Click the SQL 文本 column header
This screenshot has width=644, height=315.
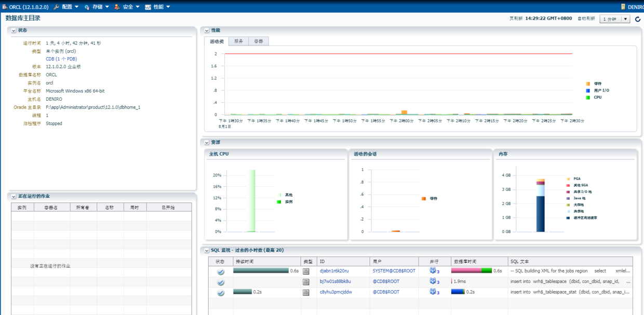pyautogui.click(x=570, y=261)
